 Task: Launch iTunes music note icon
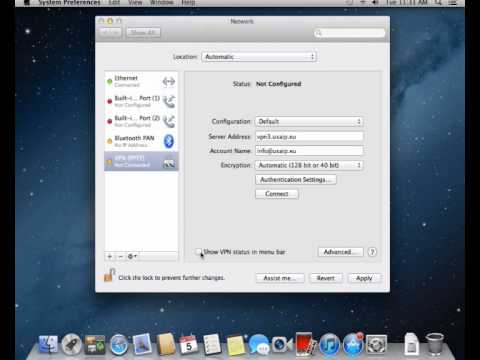(x=330, y=345)
